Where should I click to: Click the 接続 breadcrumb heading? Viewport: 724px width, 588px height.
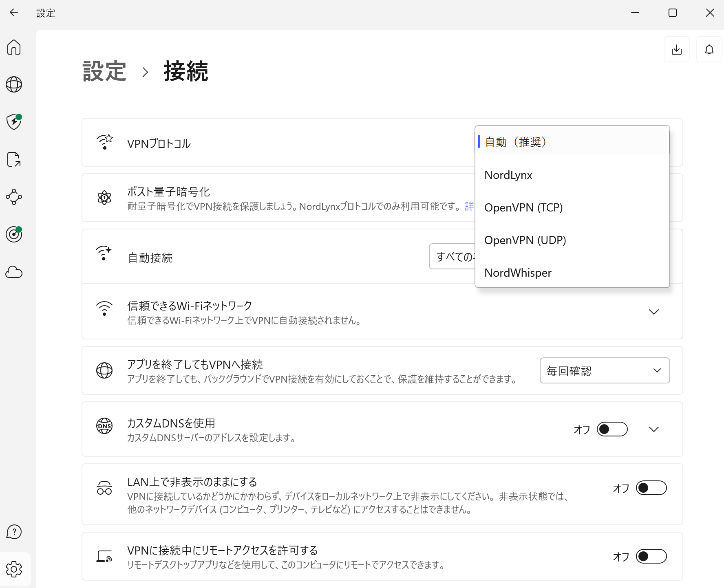(186, 71)
